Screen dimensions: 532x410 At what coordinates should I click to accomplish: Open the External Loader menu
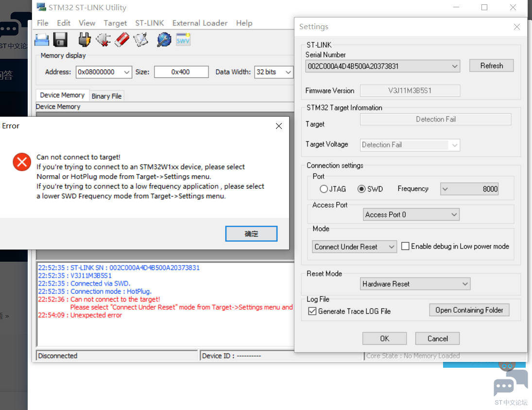click(200, 23)
